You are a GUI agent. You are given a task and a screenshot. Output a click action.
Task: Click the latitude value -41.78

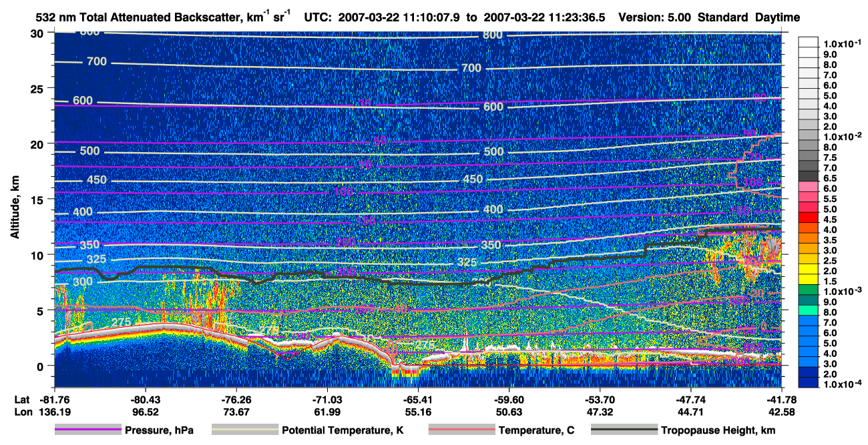click(x=781, y=400)
